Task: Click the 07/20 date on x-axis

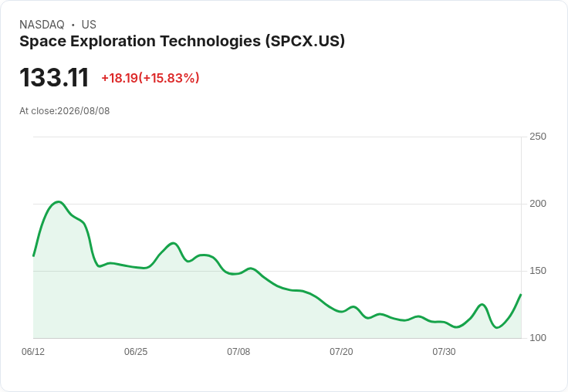Action: click(341, 352)
